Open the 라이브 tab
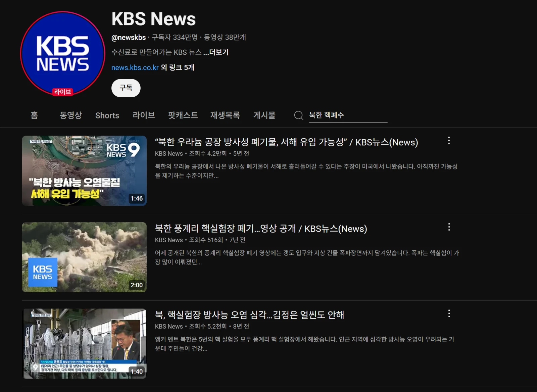 (144, 115)
